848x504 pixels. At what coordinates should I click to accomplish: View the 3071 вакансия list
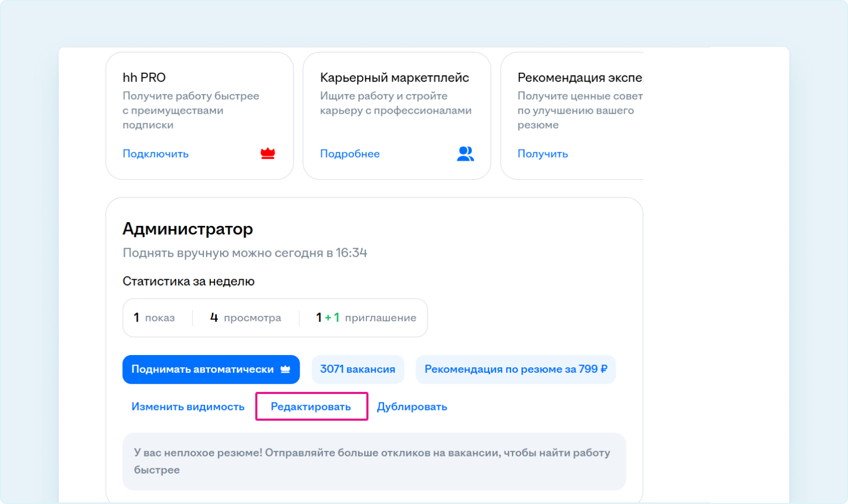click(x=357, y=369)
